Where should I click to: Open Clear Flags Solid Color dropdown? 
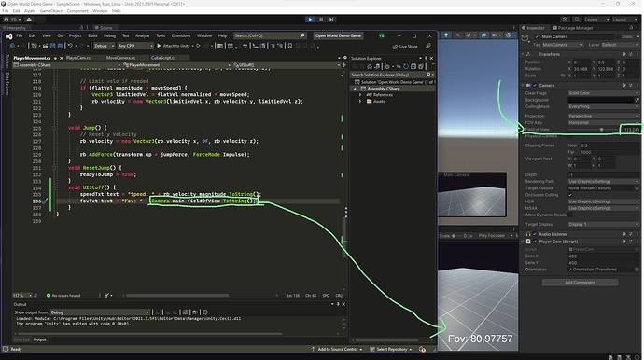click(x=603, y=93)
